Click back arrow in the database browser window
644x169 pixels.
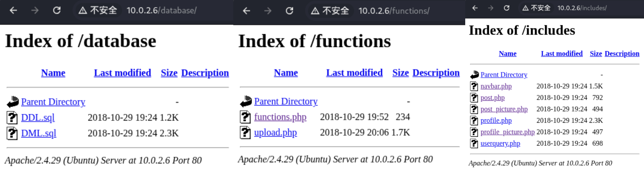(x=13, y=10)
